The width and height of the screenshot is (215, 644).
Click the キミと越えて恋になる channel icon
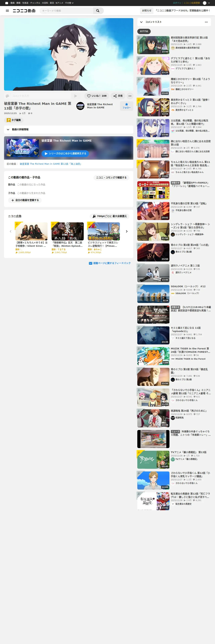pos(173,338)
